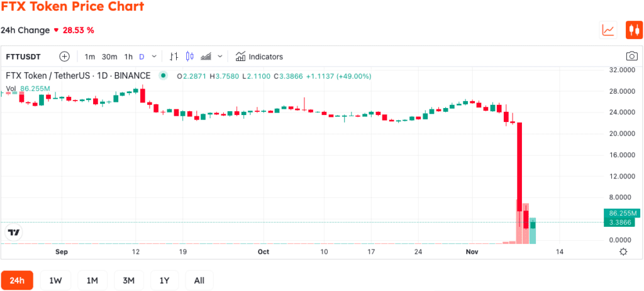Viewport: 644px width, 291px height.
Task: Click the FTX Token / TetherUS legend title
Action: [79, 76]
